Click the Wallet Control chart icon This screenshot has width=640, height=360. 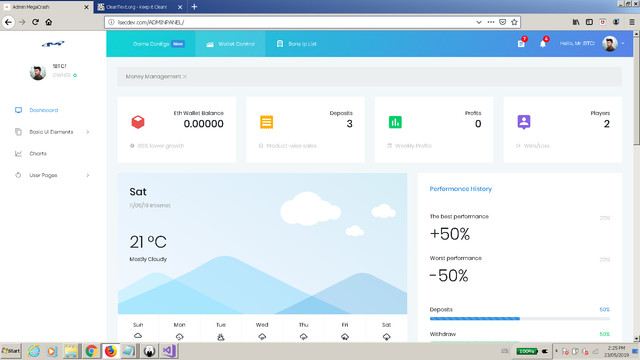coord(210,44)
